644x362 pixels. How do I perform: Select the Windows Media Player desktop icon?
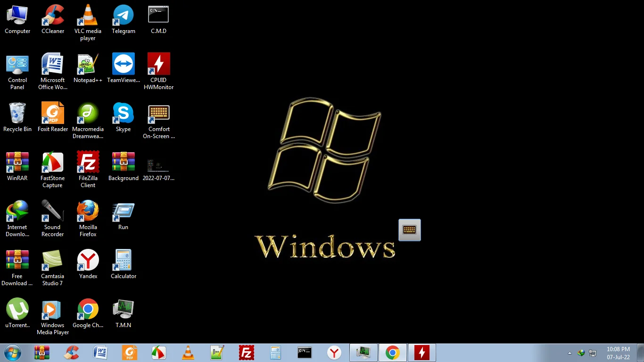click(x=52, y=310)
